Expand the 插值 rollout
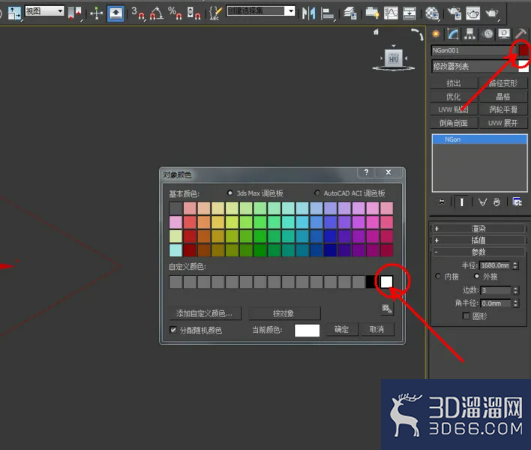The height and width of the screenshot is (450, 531). pyautogui.click(x=478, y=240)
